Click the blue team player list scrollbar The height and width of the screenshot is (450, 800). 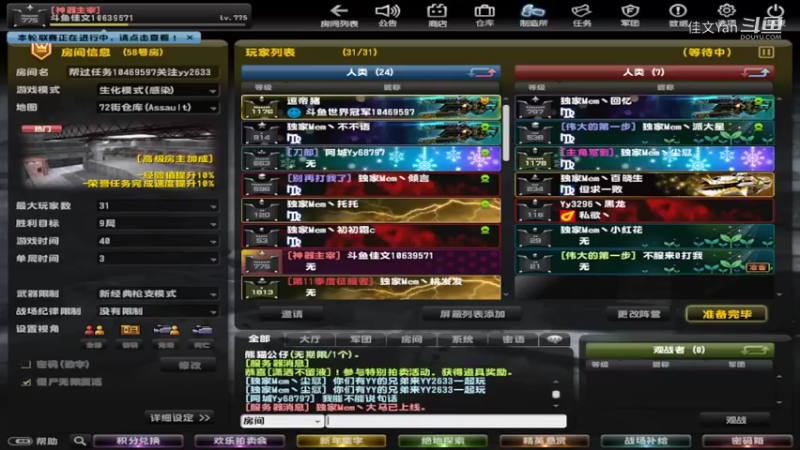[506, 133]
